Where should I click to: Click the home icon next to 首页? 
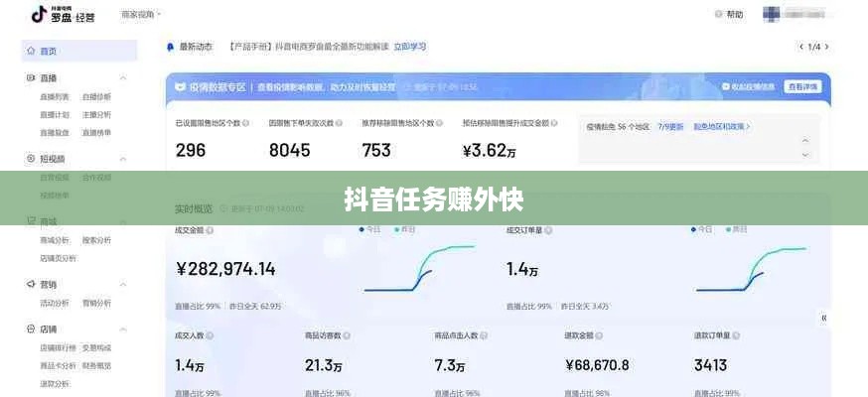click(31, 51)
